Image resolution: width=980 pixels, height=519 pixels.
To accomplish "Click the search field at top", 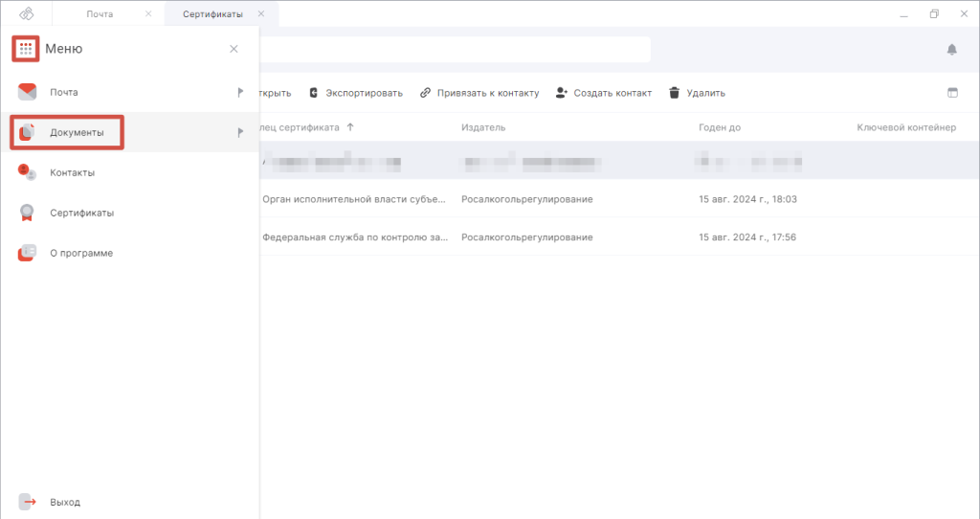I will click(x=455, y=50).
